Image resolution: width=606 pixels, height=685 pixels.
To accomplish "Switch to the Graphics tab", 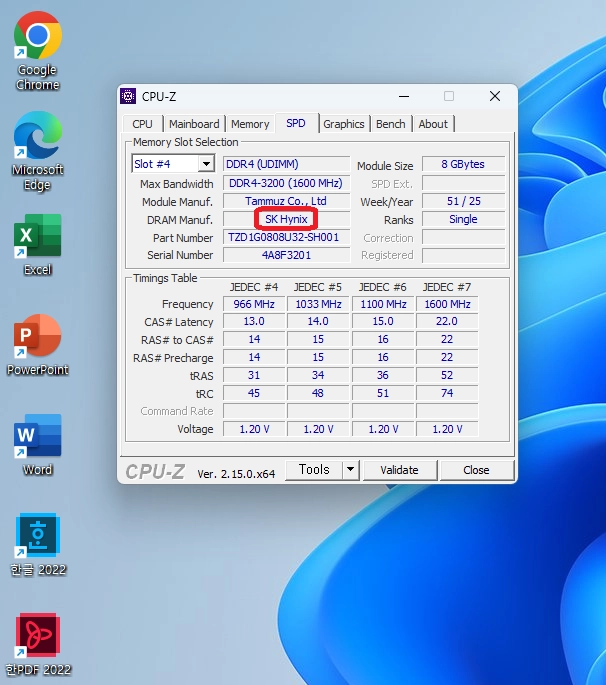I will coord(344,124).
